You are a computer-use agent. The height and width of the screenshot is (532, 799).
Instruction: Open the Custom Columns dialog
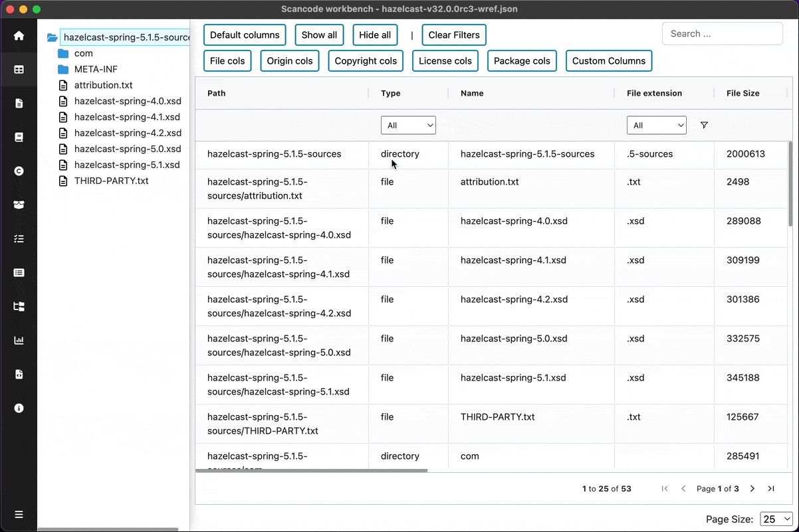pyautogui.click(x=609, y=60)
